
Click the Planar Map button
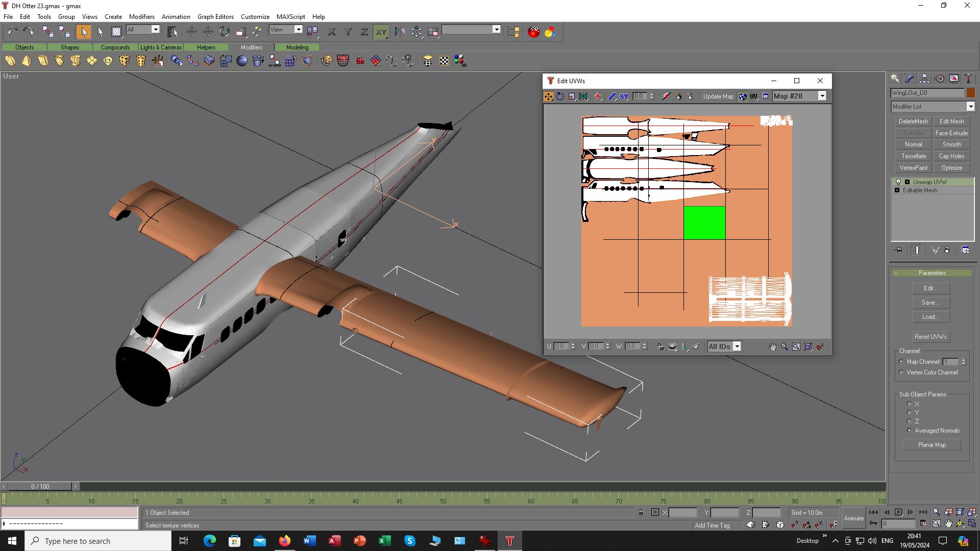point(932,445)
